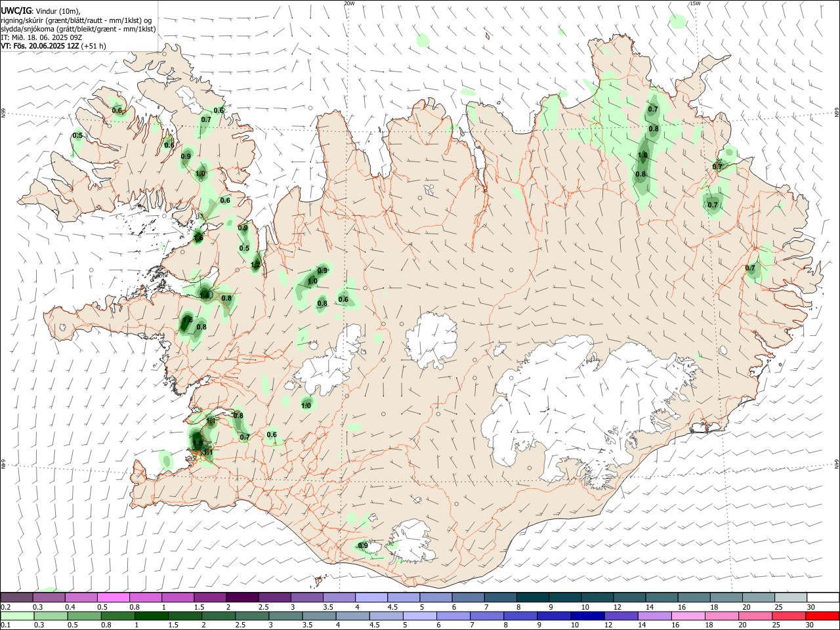The width and height of the screenshot is (840, 630).
Task: Pick the violet 12 rain legend swatch
Action: click(x=621, y=616)
